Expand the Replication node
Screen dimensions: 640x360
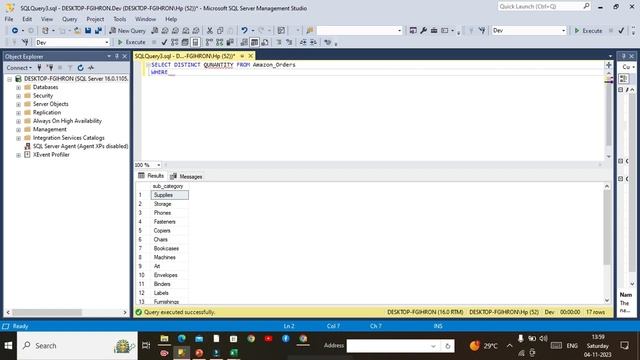coord(18,113)
